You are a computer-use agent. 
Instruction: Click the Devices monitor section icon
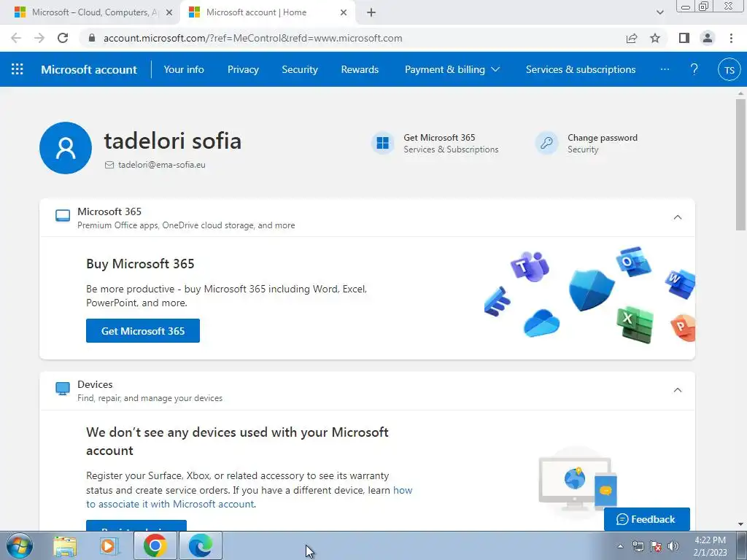[x=63, y=389]
